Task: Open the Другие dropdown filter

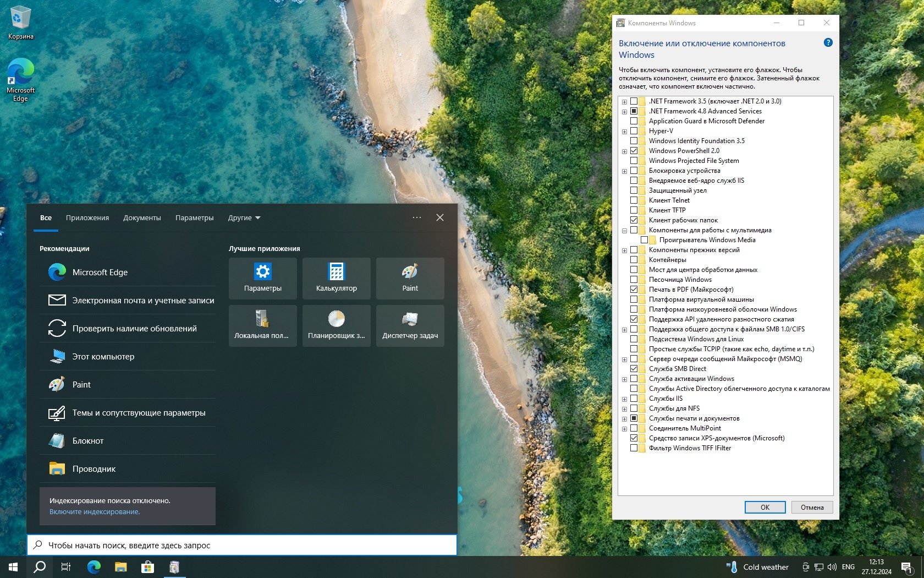Action: (244, 218)
